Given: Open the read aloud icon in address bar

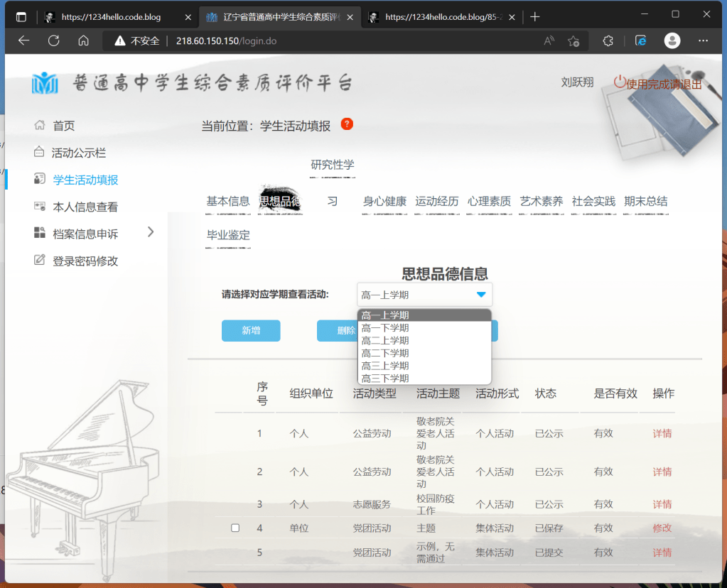Looking at the screenshot, I should [x=549, y=40].
